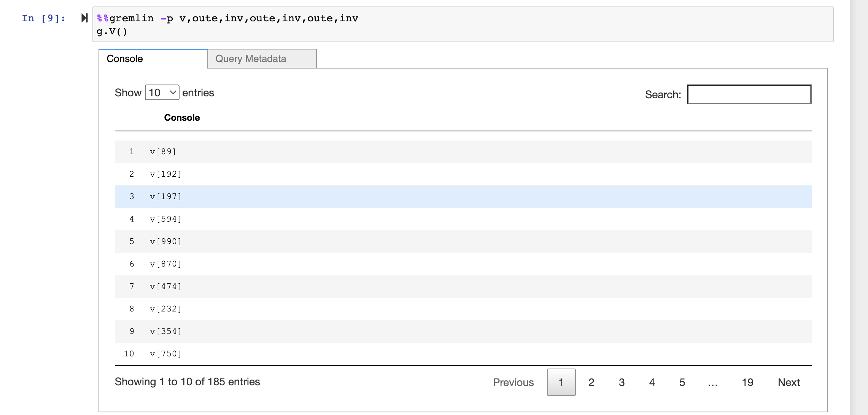Click the Next pagination control
The image size is (868, 415).
[789, 382]
